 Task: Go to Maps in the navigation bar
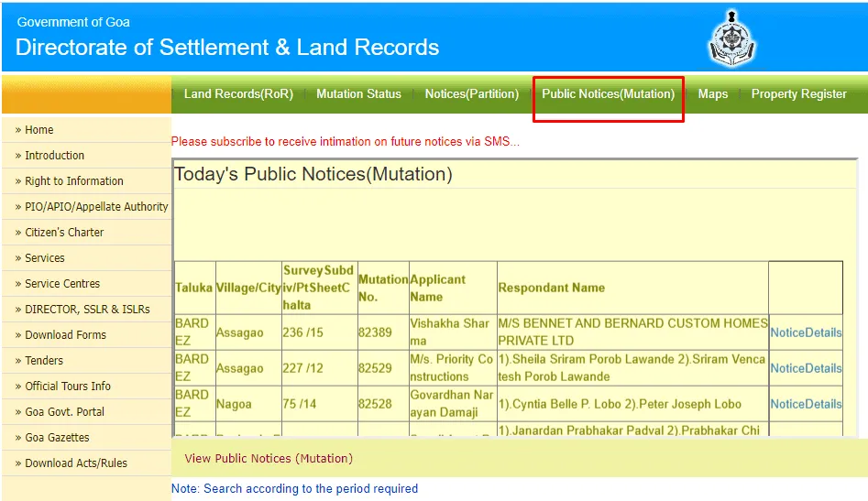coord(712,94)
